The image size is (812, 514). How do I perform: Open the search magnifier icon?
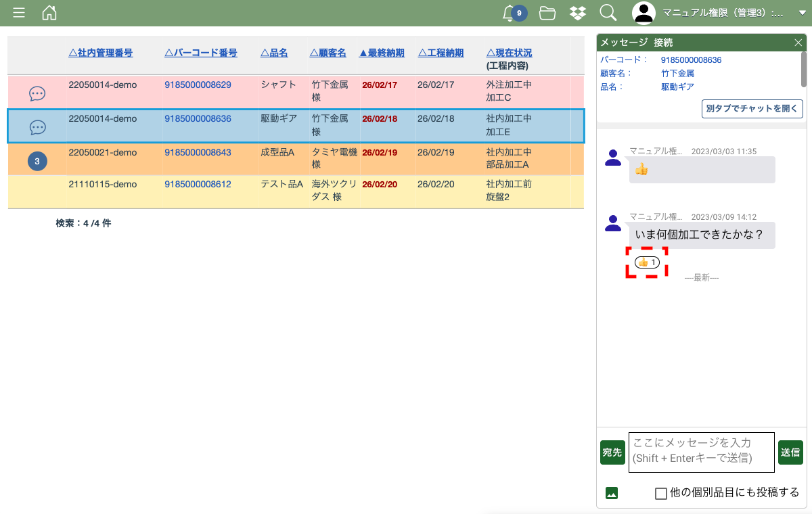point(608,13)
